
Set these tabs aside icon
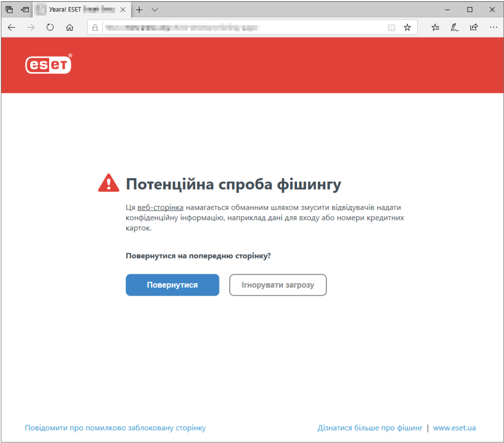[x=25, y=9]
